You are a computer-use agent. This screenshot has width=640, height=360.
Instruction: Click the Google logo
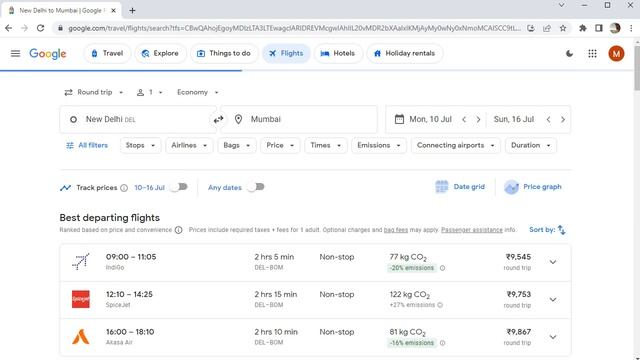[x=48, y=53]
